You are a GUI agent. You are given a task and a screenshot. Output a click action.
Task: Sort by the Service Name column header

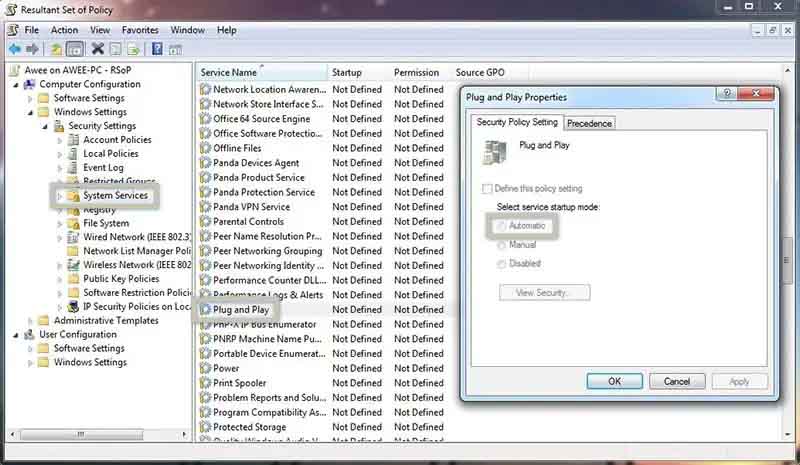click(x=262, y=72)
